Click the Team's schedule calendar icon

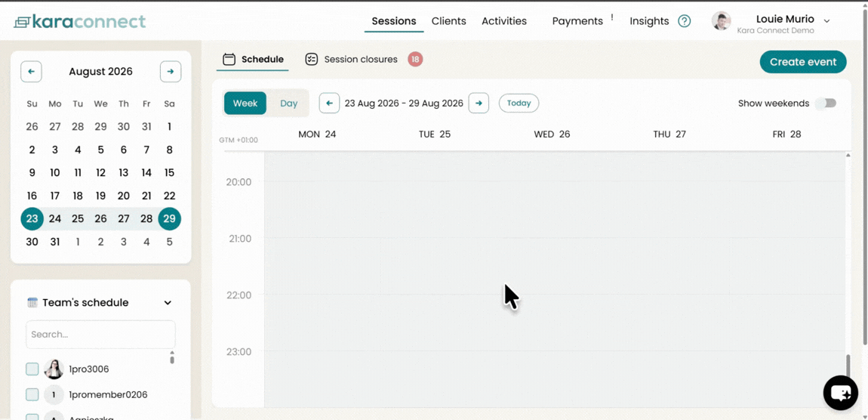(x=32, y=302)
